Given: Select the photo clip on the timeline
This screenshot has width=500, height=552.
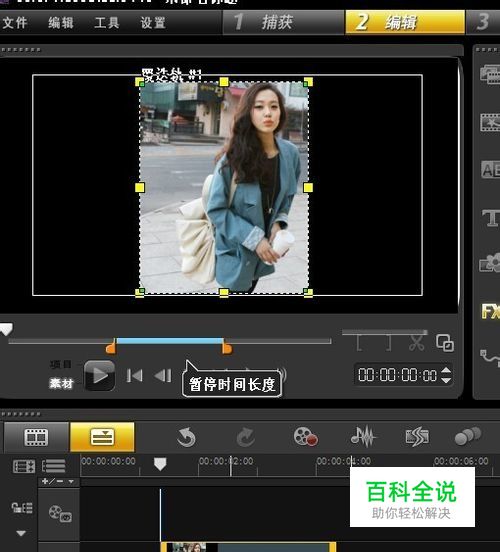Looking at the screenshot, I should (x=249, y=547).
